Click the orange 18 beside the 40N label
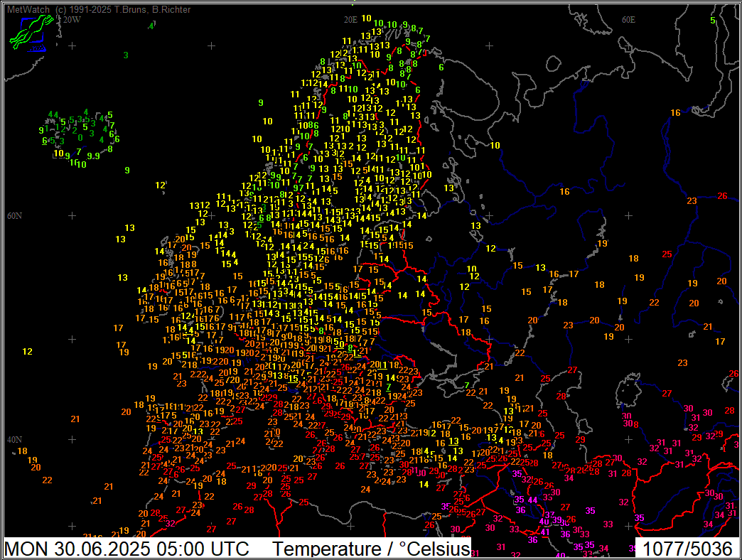This screenshot has height=560, width=742. tap(22, 451)
